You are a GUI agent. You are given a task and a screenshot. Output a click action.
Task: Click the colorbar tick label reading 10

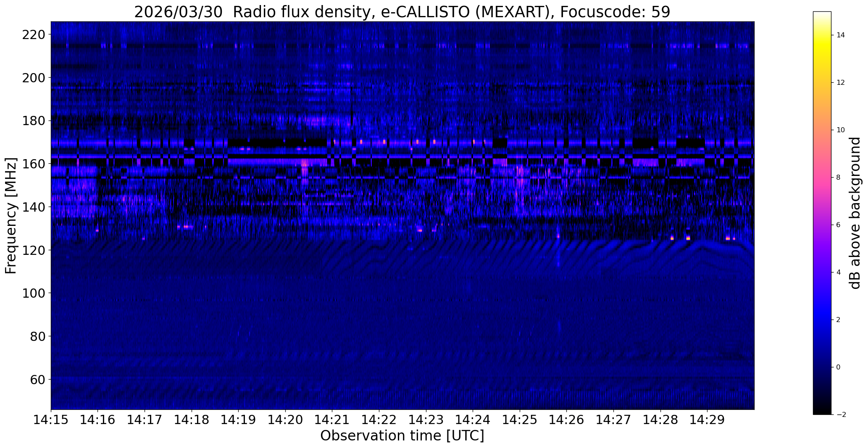coord(841,130)
